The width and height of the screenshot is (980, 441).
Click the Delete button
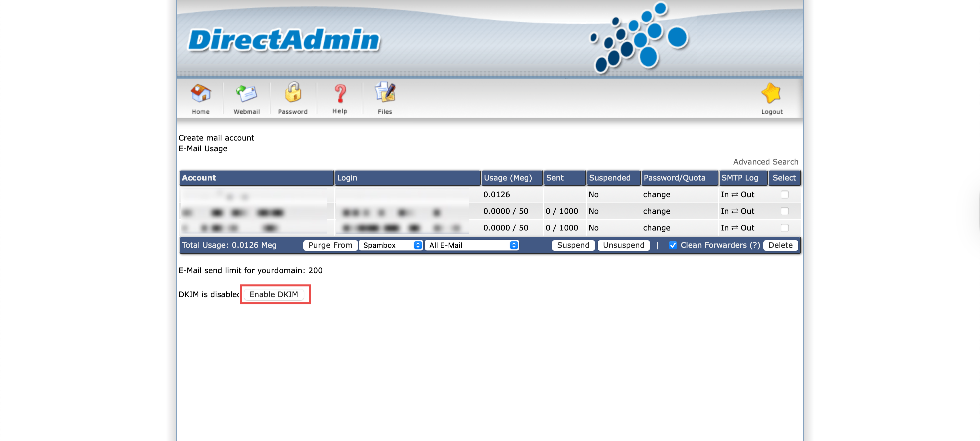tap(780, 245)
